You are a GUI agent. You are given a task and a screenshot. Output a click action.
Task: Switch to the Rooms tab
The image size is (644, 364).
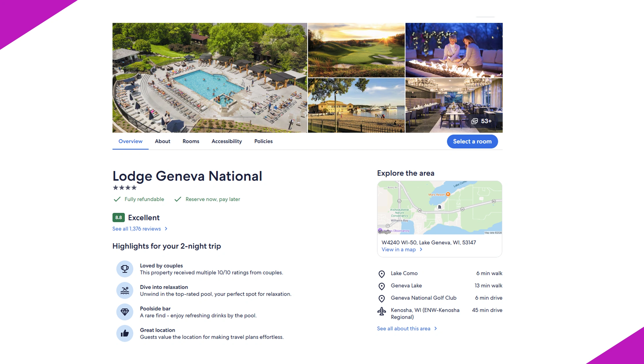(191, 141)
